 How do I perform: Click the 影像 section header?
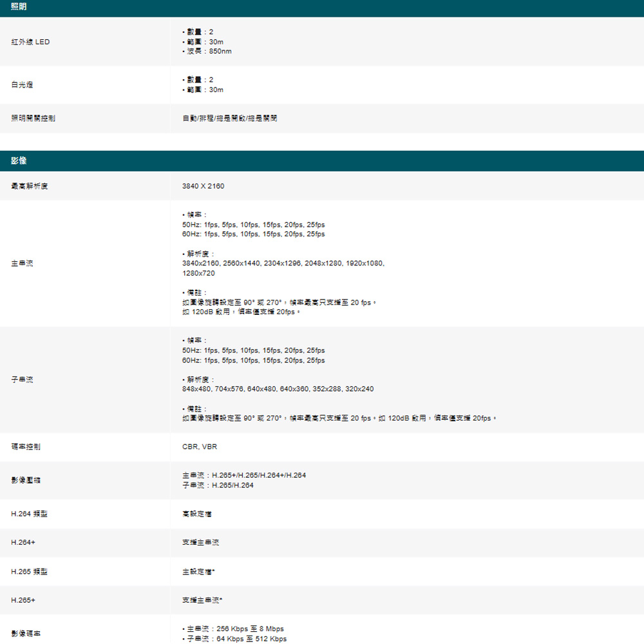tap(19, 160)
